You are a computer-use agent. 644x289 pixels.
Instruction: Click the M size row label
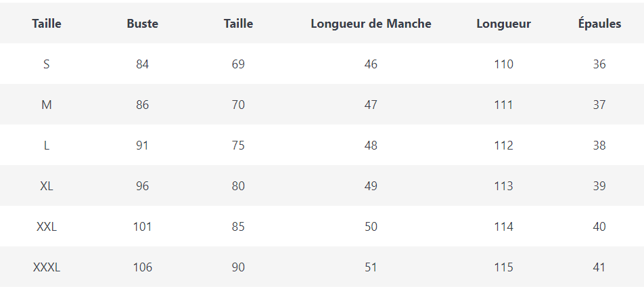click(x=47, y=105)
